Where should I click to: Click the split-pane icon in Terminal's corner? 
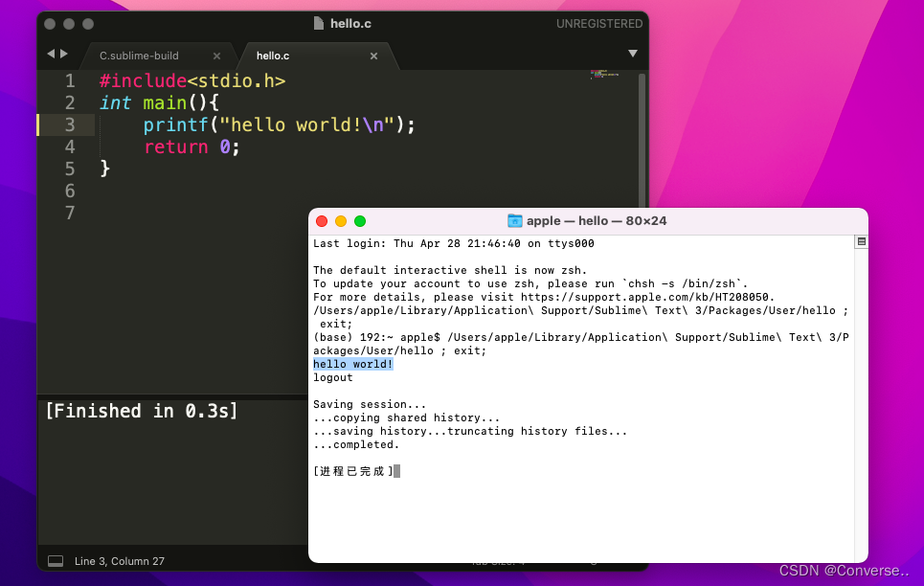point(860,241)
